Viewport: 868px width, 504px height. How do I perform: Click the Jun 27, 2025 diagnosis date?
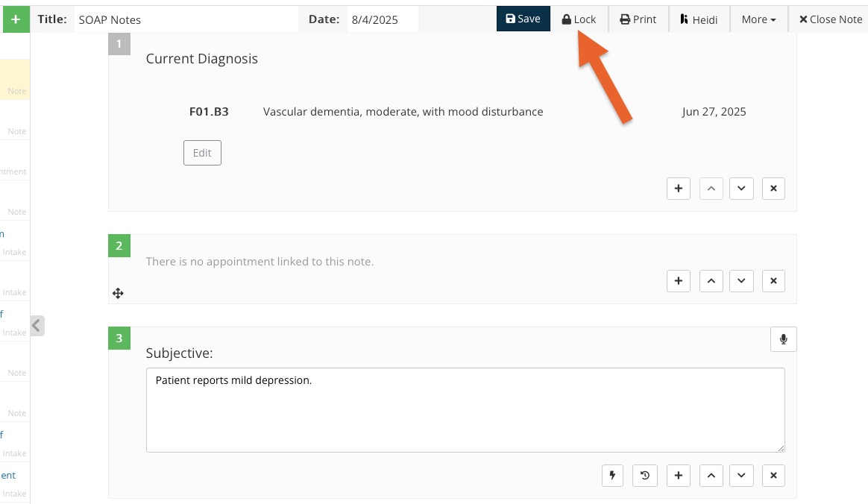(x=714, y=112)
